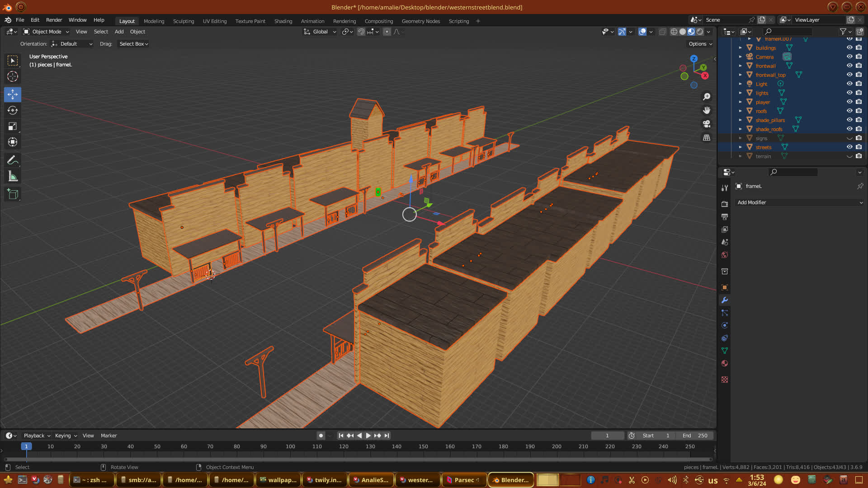The height and width of the screenshot is (488, 868).
Task: Toggle visibility of the streets collection
Action: pos(849,147)
